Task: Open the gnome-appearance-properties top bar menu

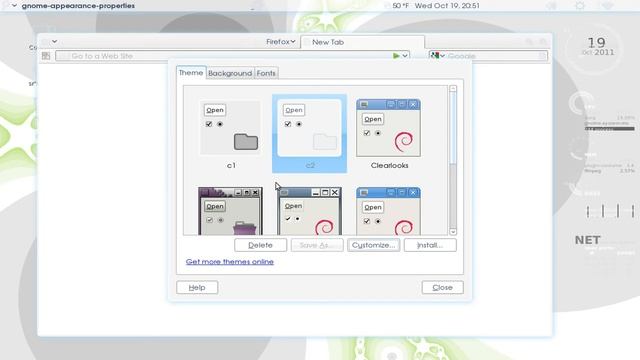Action: point(73,6)
